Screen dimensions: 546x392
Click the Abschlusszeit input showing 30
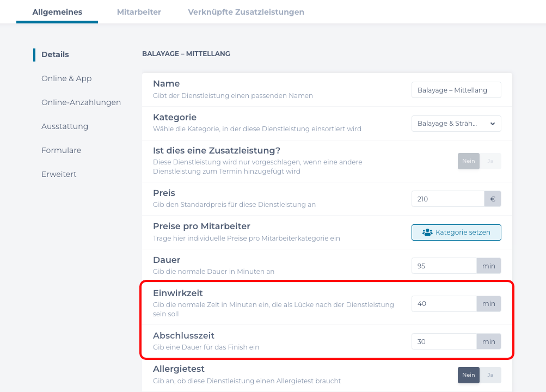[x=444, y=341]
